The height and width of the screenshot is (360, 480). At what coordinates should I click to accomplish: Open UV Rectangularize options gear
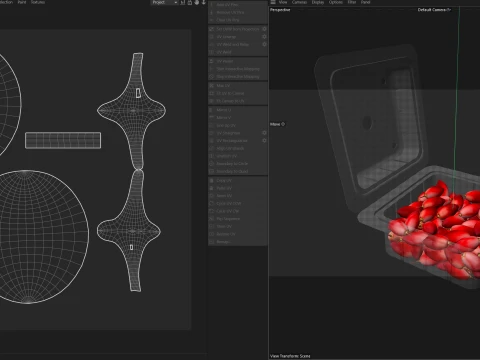(264, 140)
